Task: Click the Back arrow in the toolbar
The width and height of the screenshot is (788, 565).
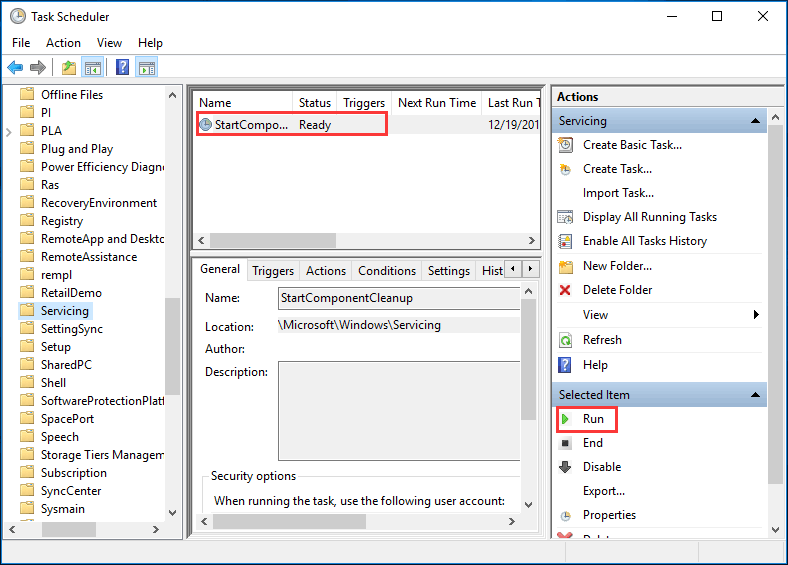Action: coord(15,67)
